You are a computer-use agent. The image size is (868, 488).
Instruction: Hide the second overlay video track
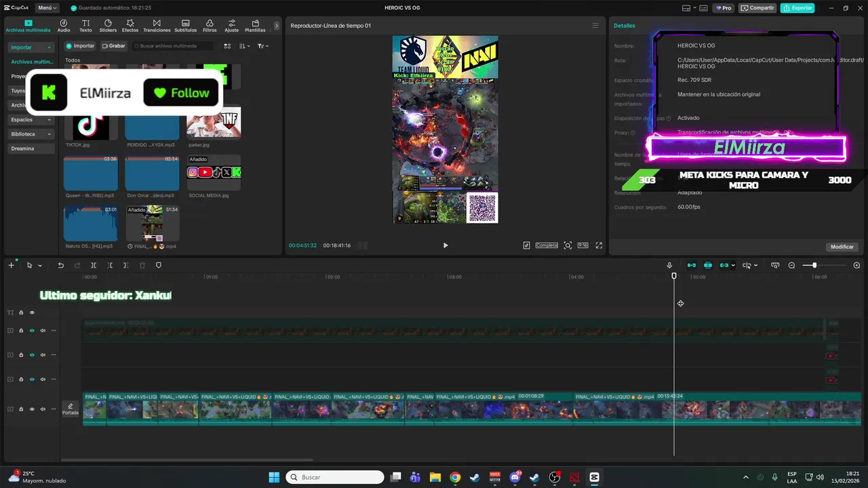pyautogui.click(x=32, y=354)
